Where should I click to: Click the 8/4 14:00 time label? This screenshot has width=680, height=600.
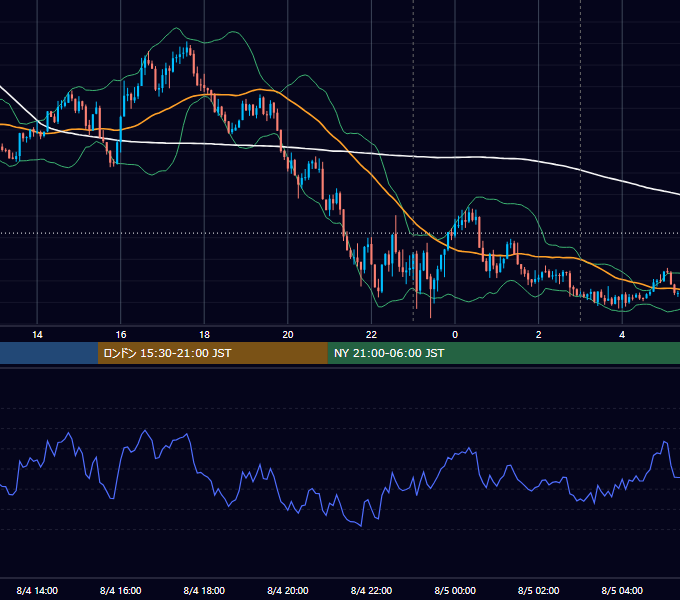(x=37, y=590)
